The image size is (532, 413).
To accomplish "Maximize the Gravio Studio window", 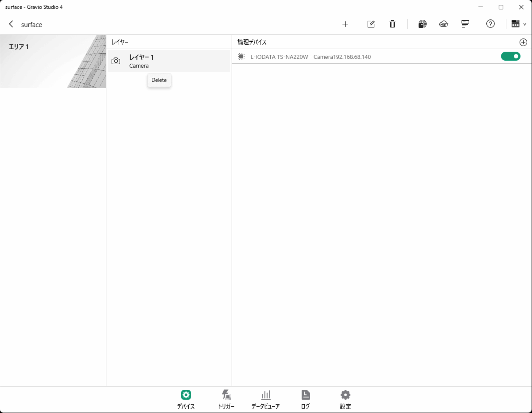I will 501,7.
